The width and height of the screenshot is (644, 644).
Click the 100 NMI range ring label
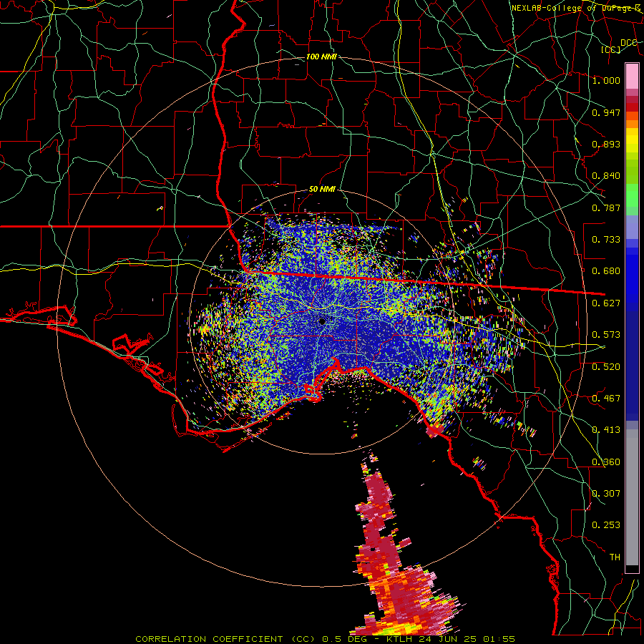(321, 57)
